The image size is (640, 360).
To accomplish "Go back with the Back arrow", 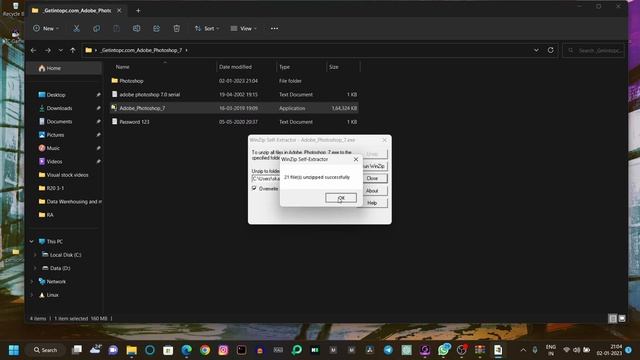I will [x=33, y=50].
